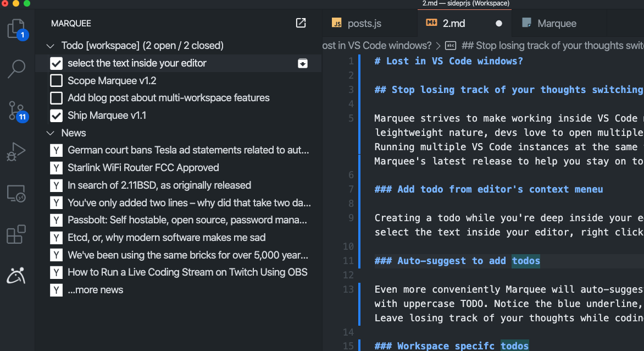The image size is (644, 351).
Task: Open 'German court bans Tesla ad statements' news
Action: click(188, 150)
